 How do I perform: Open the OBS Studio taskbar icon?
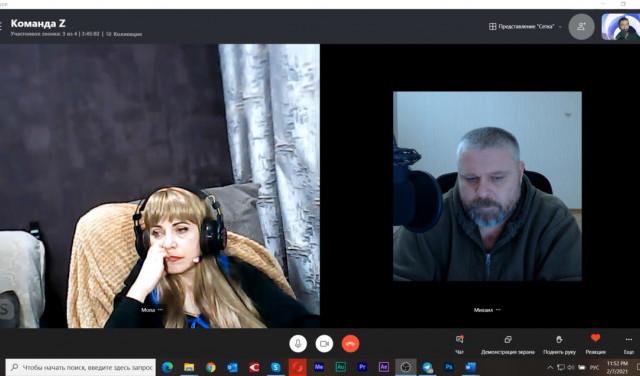click(405, 367)
